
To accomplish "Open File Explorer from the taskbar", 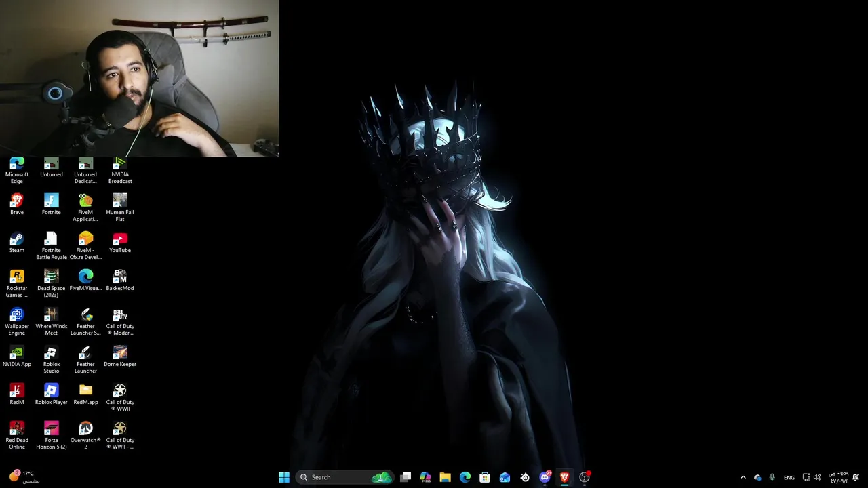I will tap(445, 477).
